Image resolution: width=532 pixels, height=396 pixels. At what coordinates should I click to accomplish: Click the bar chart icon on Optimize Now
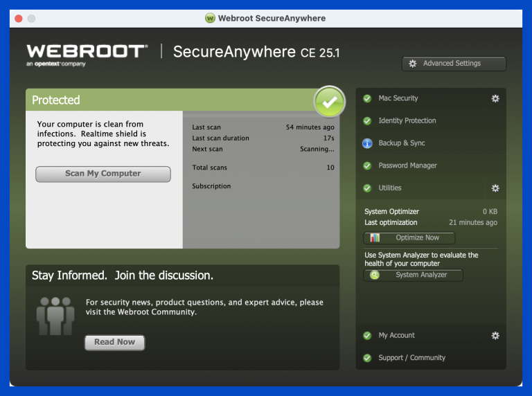(375, 237)
